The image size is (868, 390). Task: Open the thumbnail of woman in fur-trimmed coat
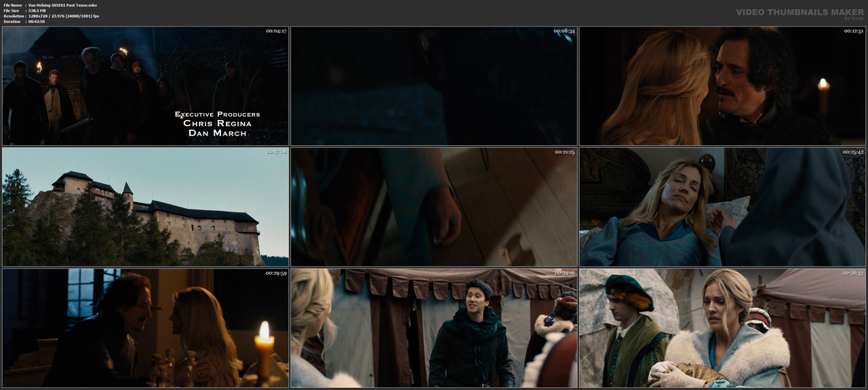[722, 328]
